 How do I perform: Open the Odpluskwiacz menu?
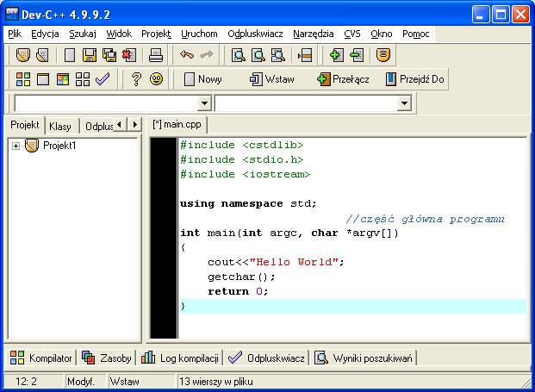[255, 34]
